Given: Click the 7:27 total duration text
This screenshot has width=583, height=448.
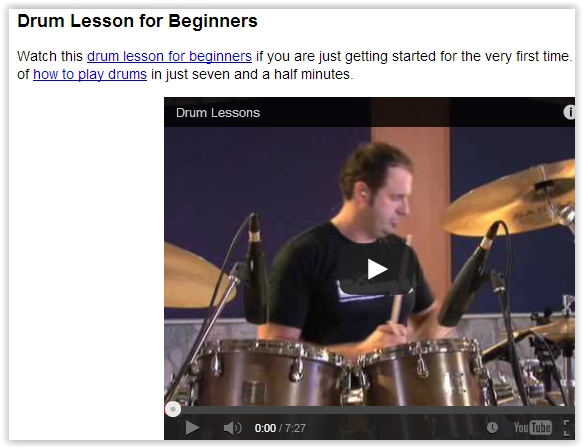Looking at the screenshot, I should pyautogui.click(x=296, y=428).
